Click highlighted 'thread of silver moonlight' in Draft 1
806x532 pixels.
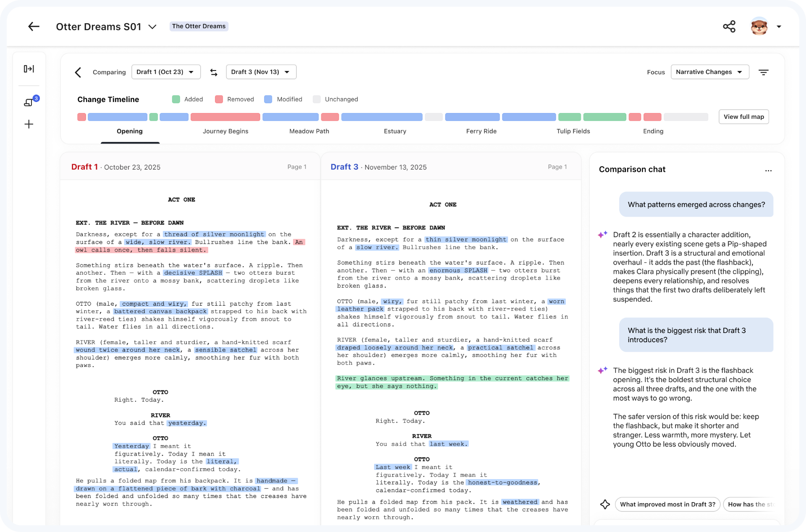coord(214,234)
